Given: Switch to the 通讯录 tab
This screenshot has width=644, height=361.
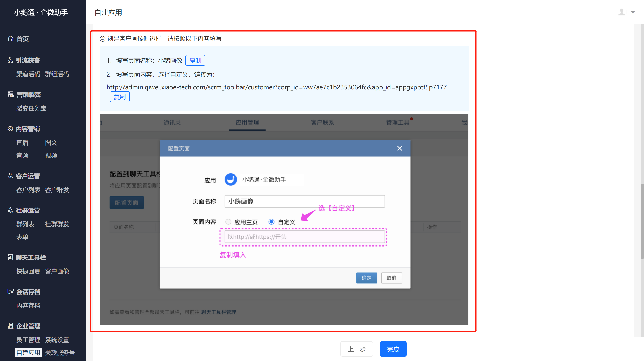Looking at the screenshot, I should pyautogui.click(x=172, y=123).
